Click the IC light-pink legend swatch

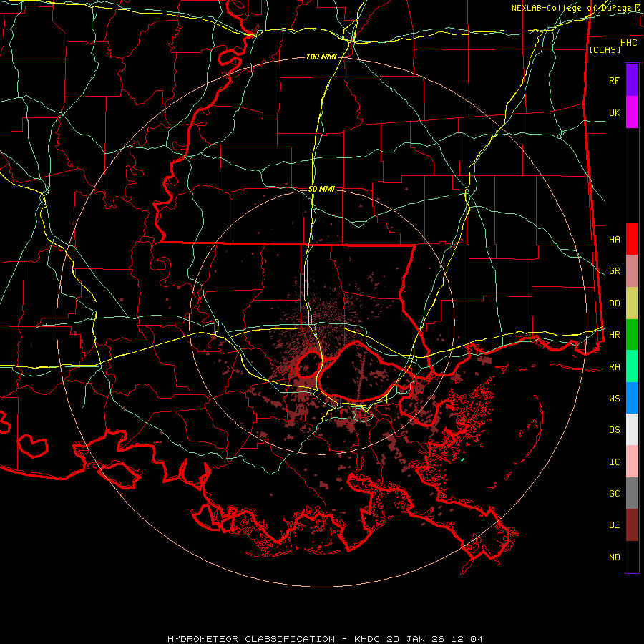(632, 462)
